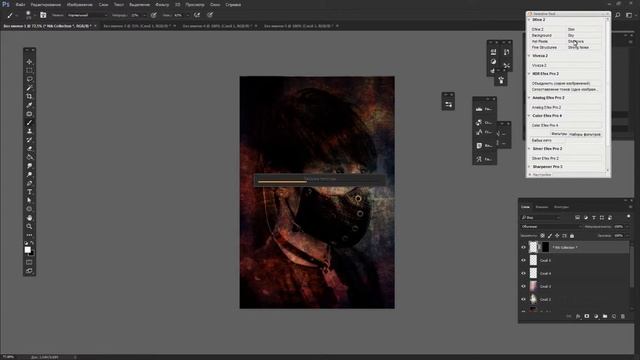Select the Horizontal Type tool
640x360 pixels.
29,192
